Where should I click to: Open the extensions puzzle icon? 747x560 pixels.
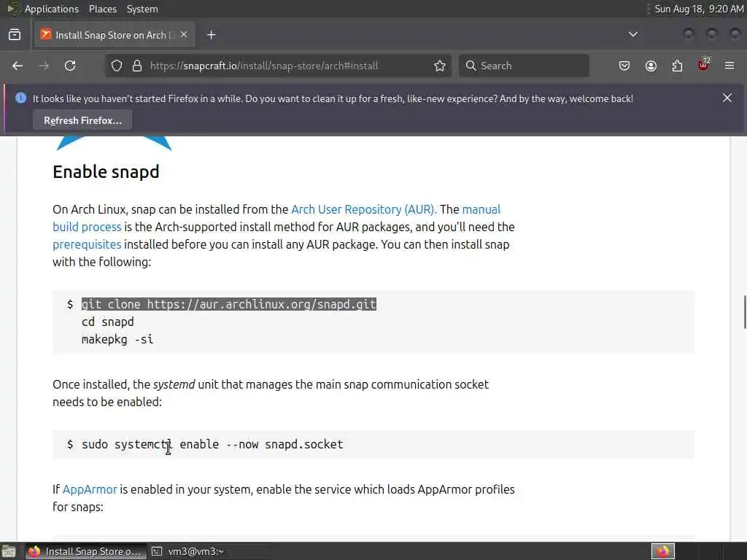[677, 66]
